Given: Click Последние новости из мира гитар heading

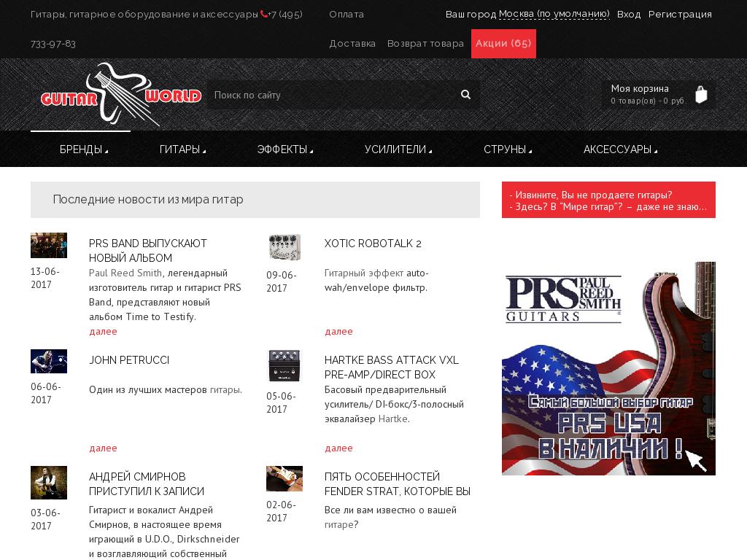Looking at the screenshot, I should (147, 199).
